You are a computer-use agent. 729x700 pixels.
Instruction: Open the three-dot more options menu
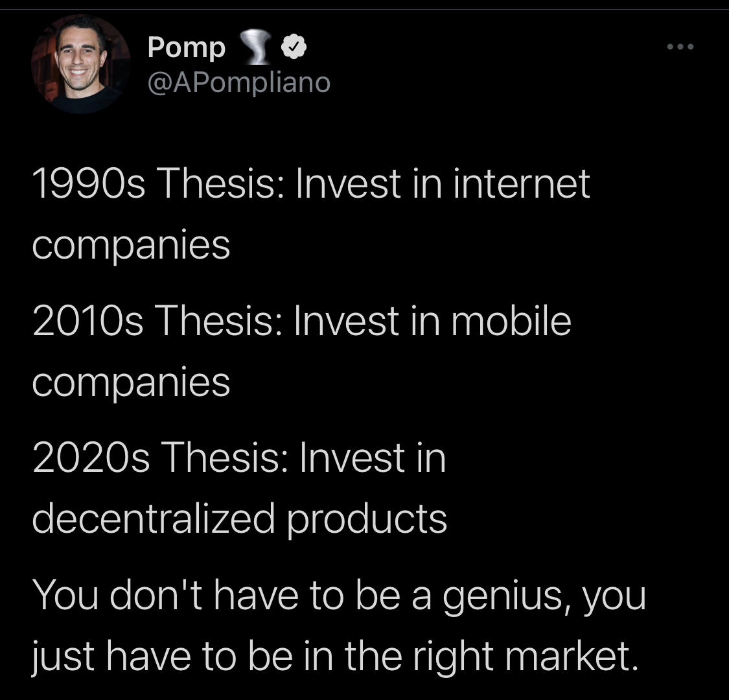[x=680, y=47]
